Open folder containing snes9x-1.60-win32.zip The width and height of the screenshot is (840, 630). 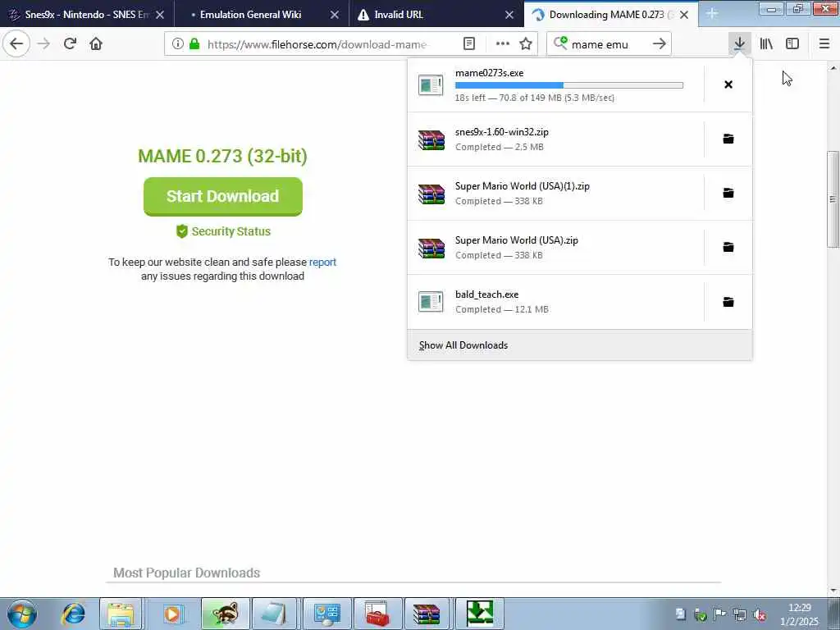[728, 139]
